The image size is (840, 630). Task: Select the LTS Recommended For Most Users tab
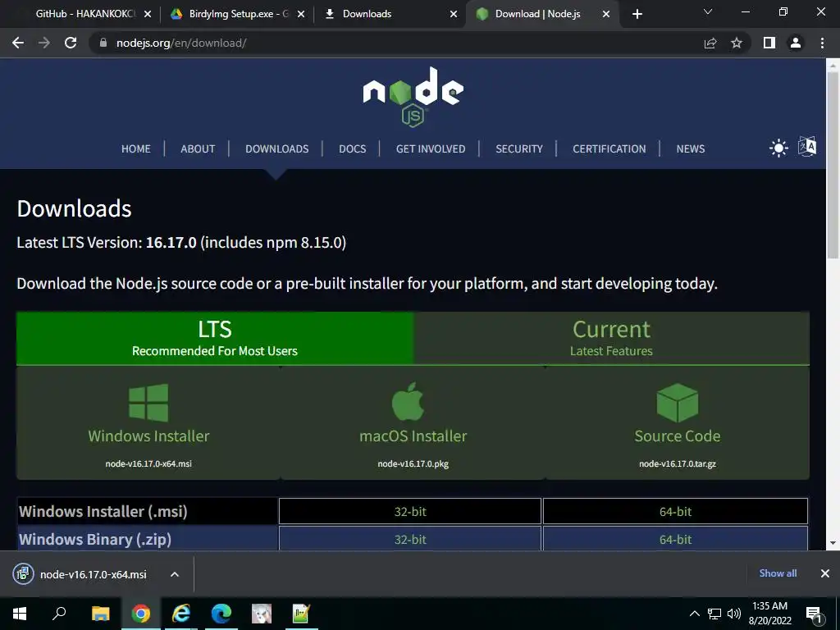tap(215, 338)
